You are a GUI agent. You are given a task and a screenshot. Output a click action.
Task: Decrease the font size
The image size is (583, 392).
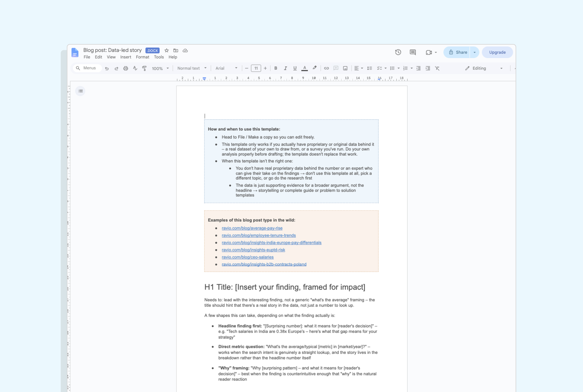coord(246,68)
